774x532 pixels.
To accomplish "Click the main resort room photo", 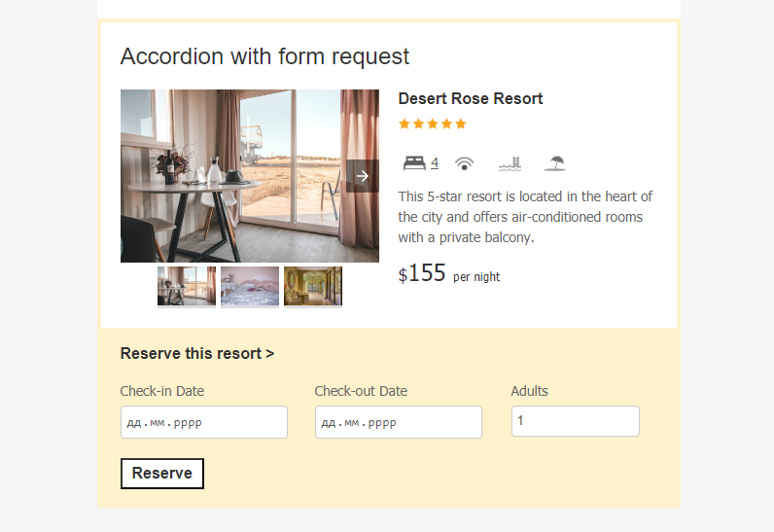I will [x=250, y=176].
